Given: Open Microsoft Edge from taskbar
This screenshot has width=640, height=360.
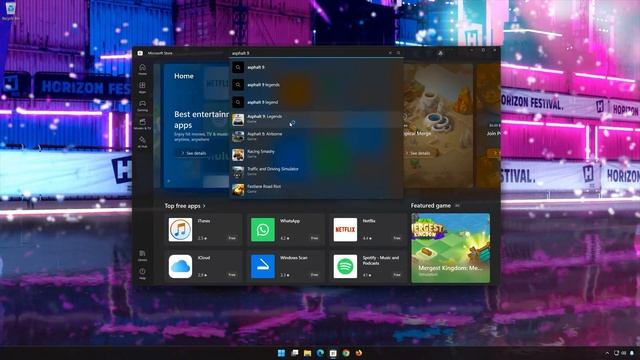Looking at the screenshot, I should click(x=320, y=353).
